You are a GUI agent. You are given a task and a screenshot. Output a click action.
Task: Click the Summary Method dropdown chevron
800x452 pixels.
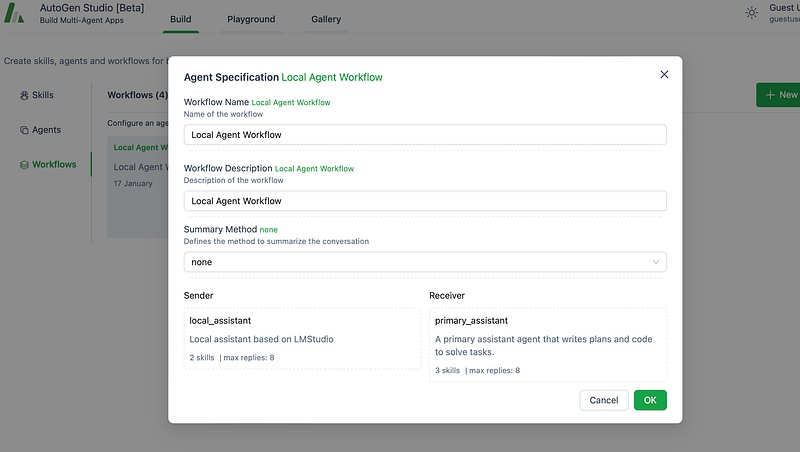point(656,262)
